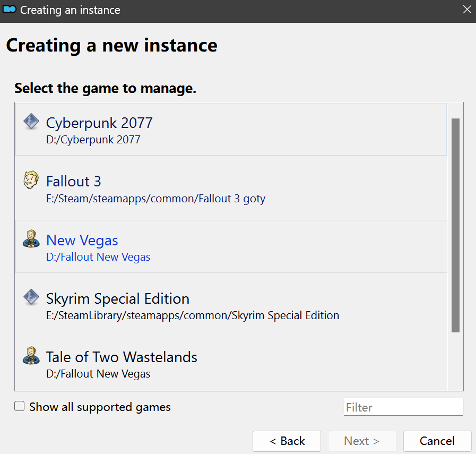The width and height of the screenshot is (476, 454).
Task: Click the D:/Cyberpunk 2077 path text
Action: coord(93,140)
